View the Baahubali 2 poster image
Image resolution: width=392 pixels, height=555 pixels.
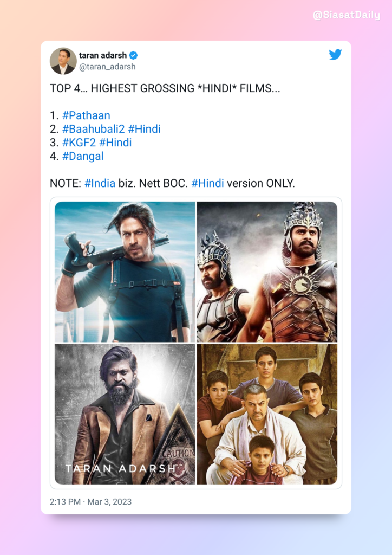point(267,272)
